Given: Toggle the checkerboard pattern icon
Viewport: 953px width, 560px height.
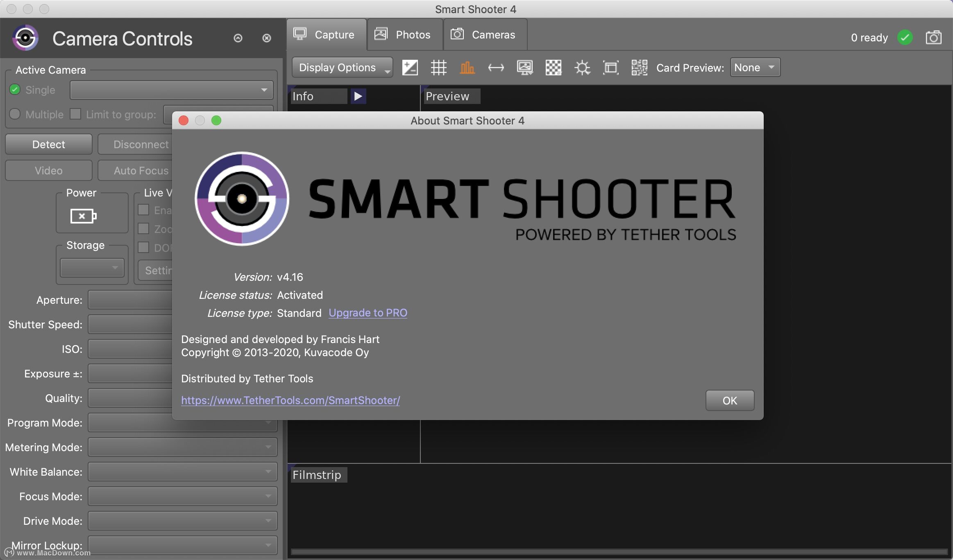Looking at the screenshot, I should click(554, 68).
